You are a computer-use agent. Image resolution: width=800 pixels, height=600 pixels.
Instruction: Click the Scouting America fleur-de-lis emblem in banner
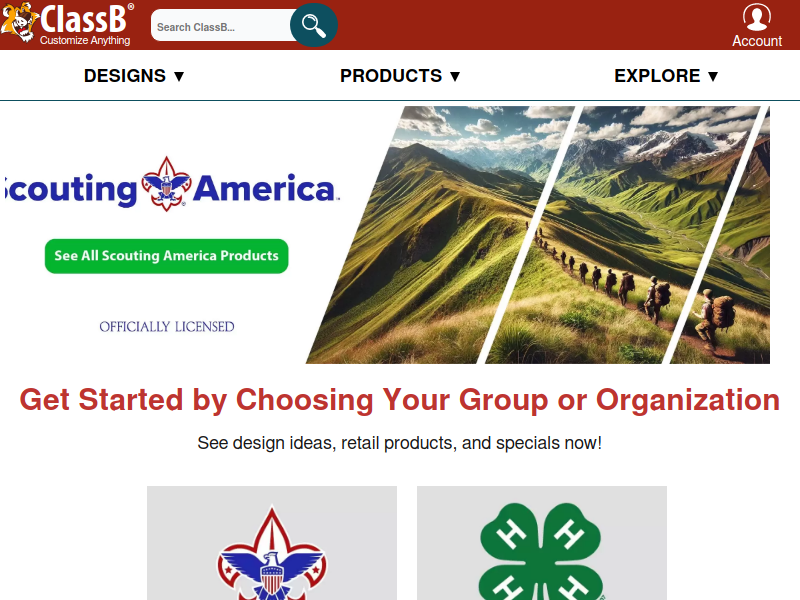pos(166,184)
